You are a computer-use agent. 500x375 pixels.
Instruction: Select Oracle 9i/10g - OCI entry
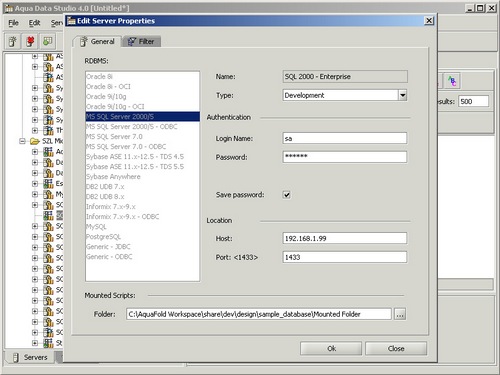point(143,107)
